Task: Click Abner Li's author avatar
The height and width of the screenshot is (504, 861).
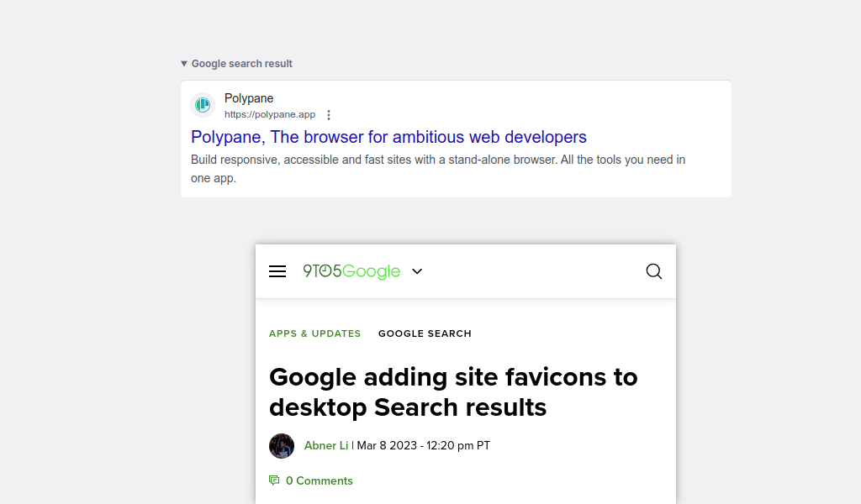Action: point(282,446)
